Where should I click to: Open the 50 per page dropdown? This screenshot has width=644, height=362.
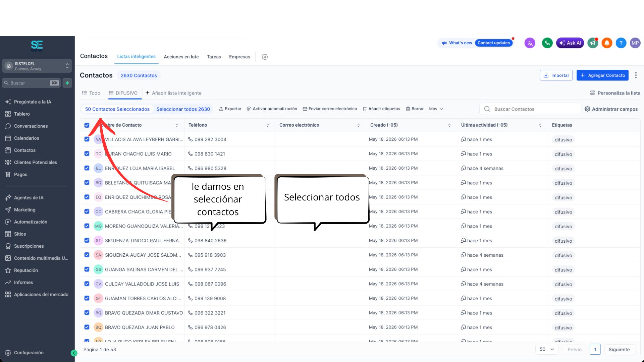click(x=547, y=349)
